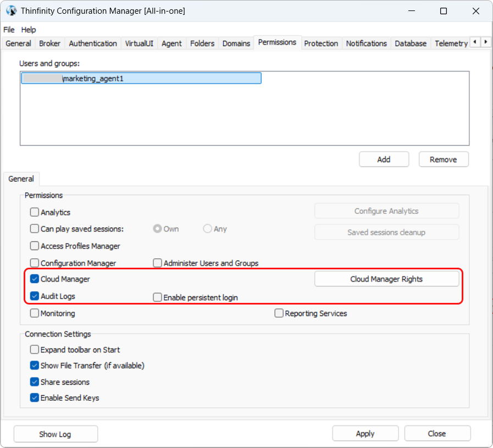Image resolution: width=493 pixels, height=448 pixels.
Task: Go to the Protection tab
Action: click(321, 43)
